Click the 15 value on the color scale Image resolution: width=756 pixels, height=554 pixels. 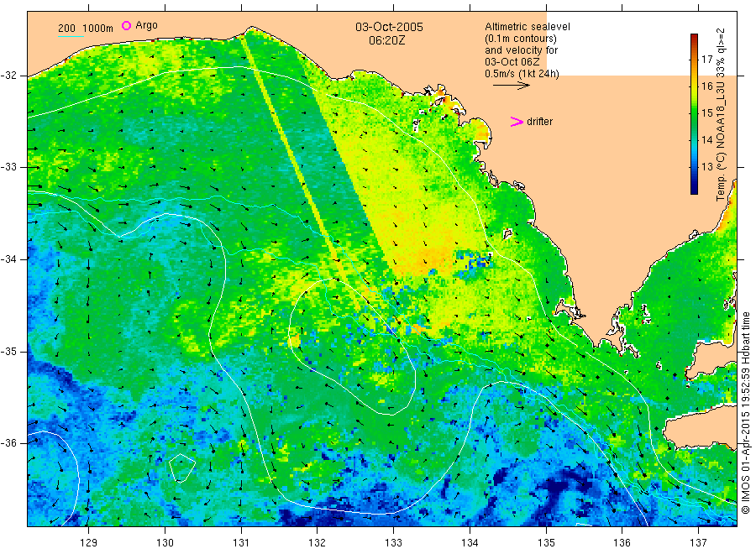click(706, 112)
